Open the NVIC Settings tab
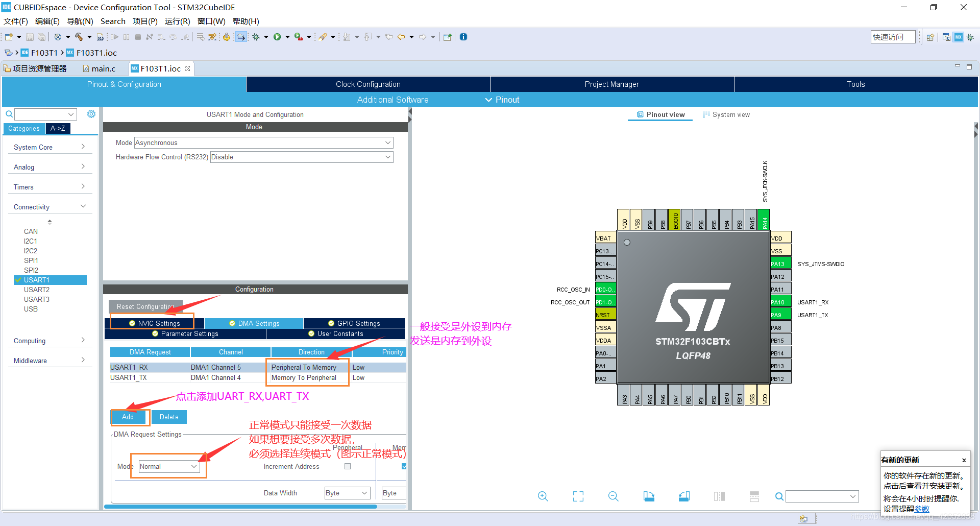The height and width of the screenshot is (526, 980). pos(155,323)
